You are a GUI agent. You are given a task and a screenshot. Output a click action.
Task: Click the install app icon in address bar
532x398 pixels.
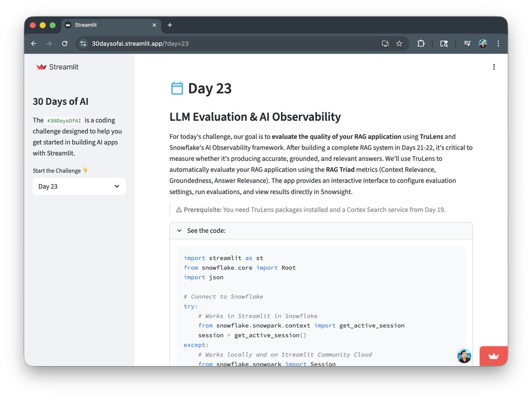tap(385, 43)
